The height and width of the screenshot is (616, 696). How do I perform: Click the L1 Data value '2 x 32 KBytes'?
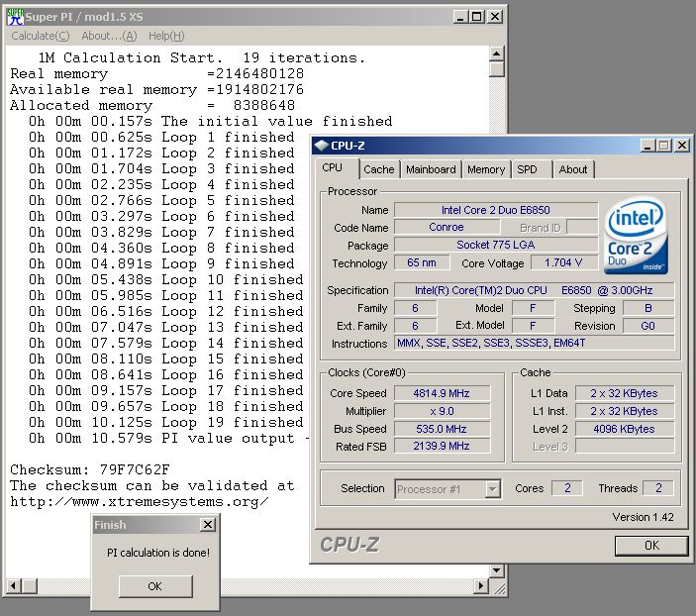point(625,393)
